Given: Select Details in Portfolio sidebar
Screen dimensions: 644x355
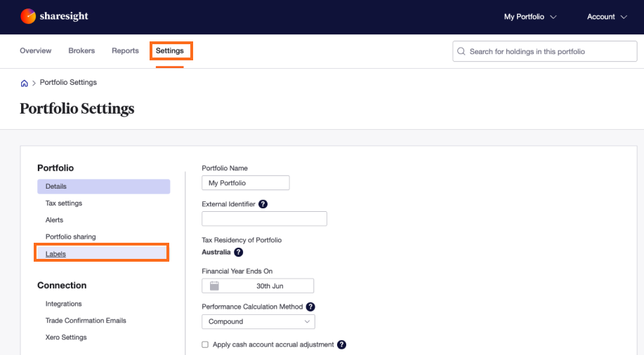Looking at the screenshot, I should coord(103,187).
